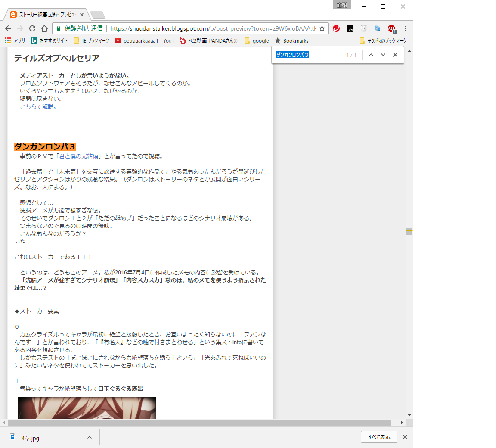Open the google bookmarks folder
This screenshot has height=448, width=496.
pos(257,41)
